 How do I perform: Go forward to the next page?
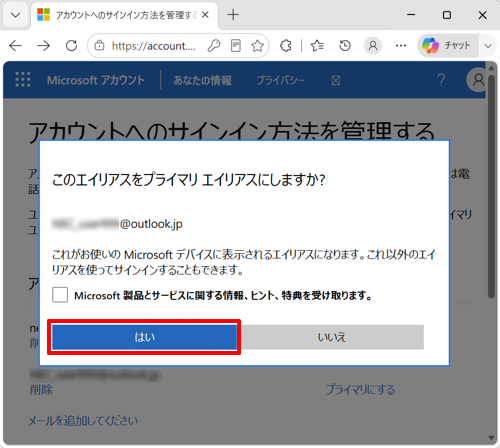44,45
